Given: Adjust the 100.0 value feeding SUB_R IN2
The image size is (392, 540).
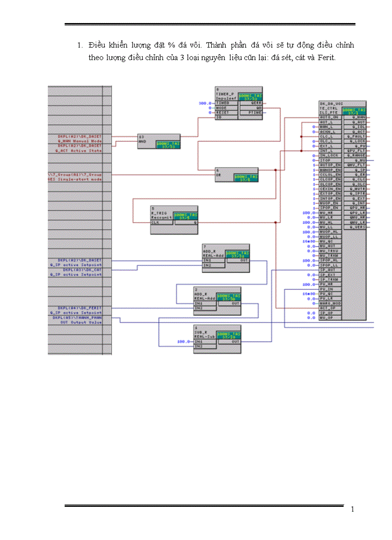Looking at the screenshot, I should tap(182, 341).
